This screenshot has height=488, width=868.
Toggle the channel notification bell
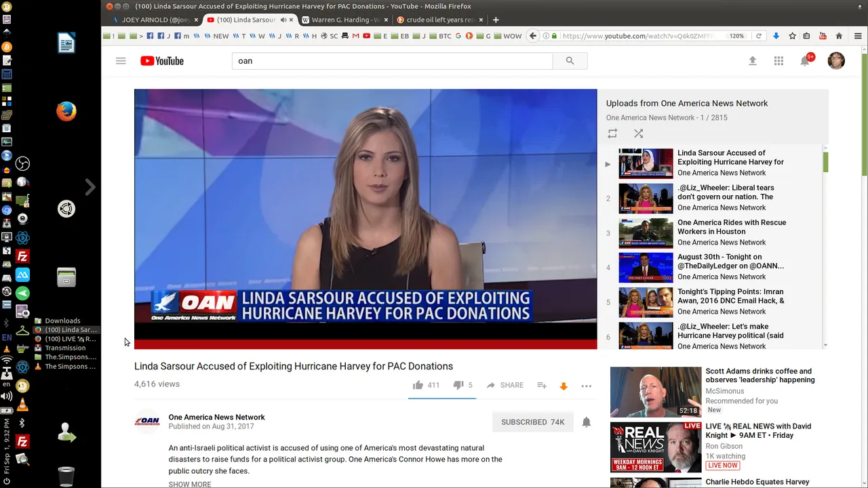pos(587,422)
